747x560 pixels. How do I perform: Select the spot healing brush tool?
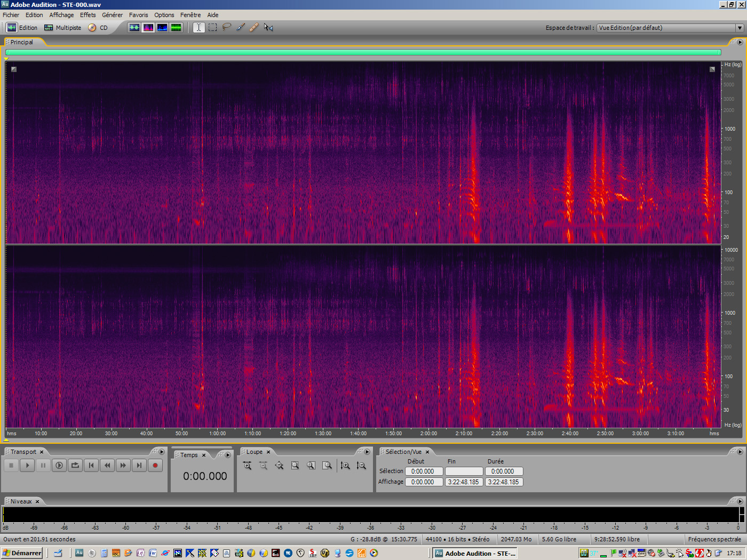click(254, 27)
